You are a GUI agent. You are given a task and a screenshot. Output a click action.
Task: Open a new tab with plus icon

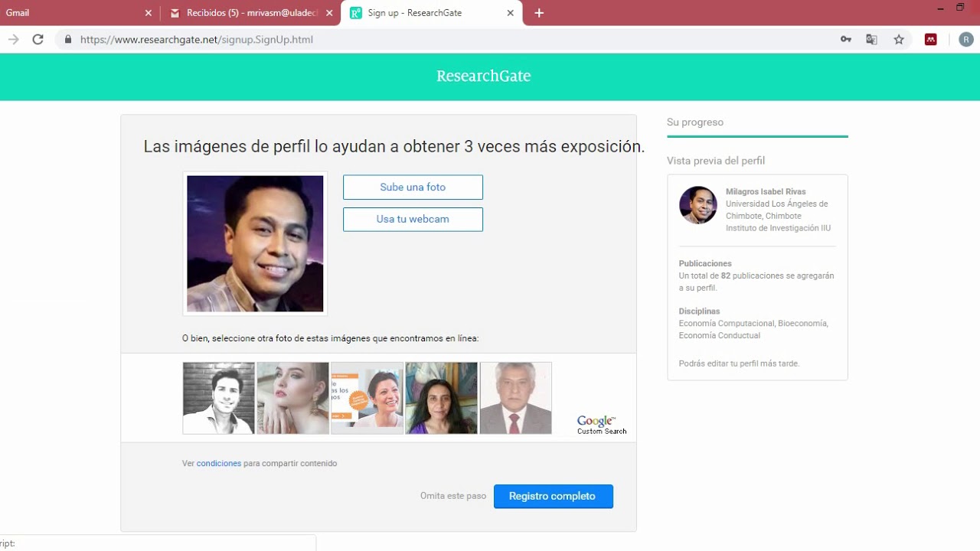pos(539,13)
